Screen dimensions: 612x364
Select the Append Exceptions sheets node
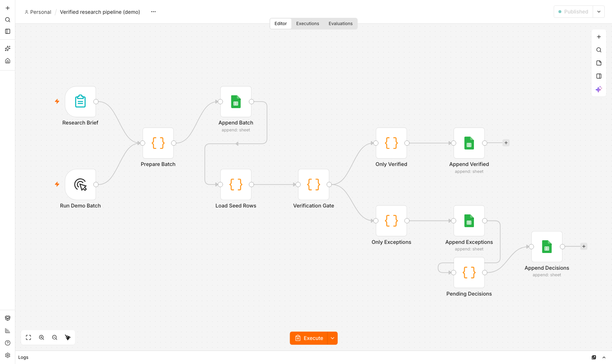(x=469, y=221)
